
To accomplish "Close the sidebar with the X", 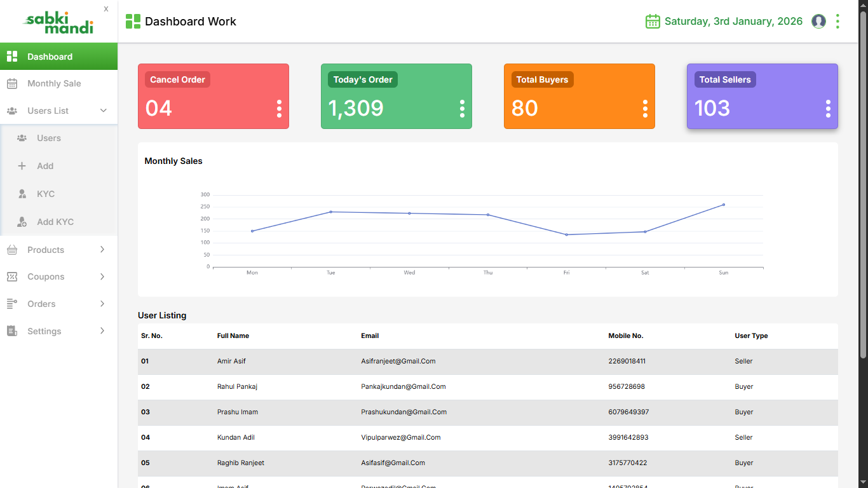I will click(106, 9).
